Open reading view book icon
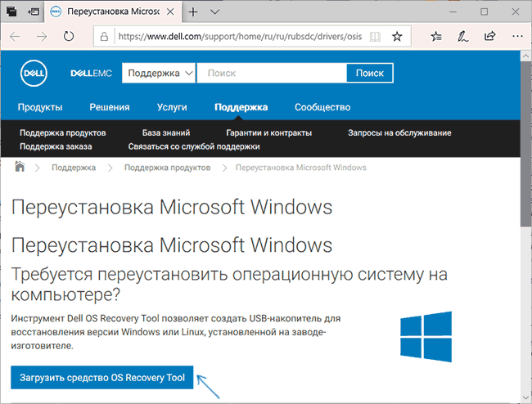 tap(375, 37)
